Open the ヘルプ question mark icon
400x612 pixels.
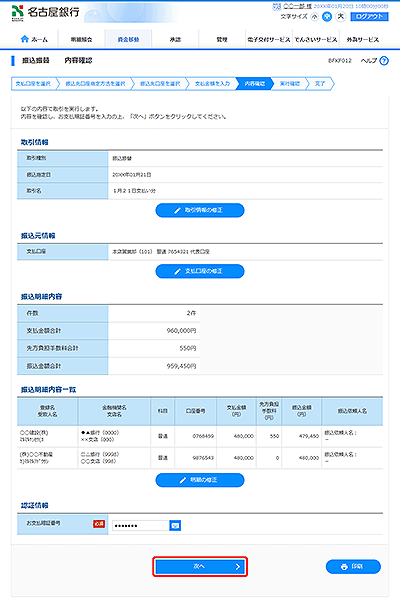tap(384, 60)
